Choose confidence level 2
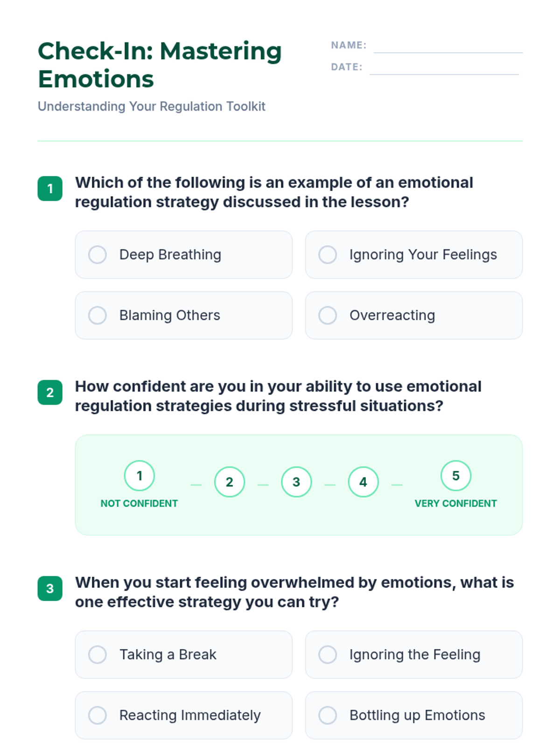 (230, 482)
